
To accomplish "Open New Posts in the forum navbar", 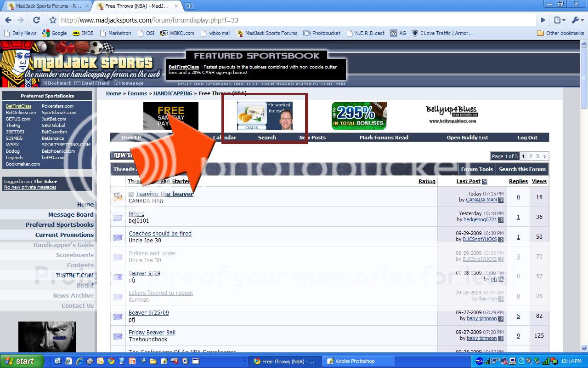I will tap(312, 138).
